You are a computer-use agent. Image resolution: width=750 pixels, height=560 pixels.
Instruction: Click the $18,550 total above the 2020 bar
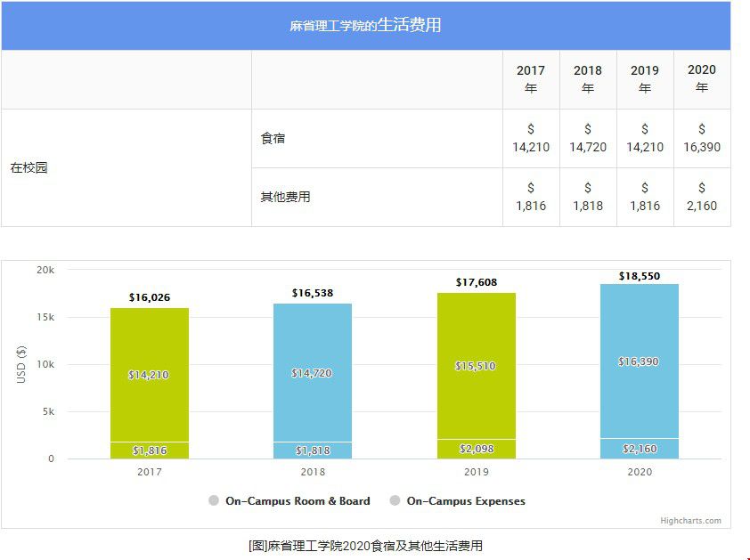point(639,276)
